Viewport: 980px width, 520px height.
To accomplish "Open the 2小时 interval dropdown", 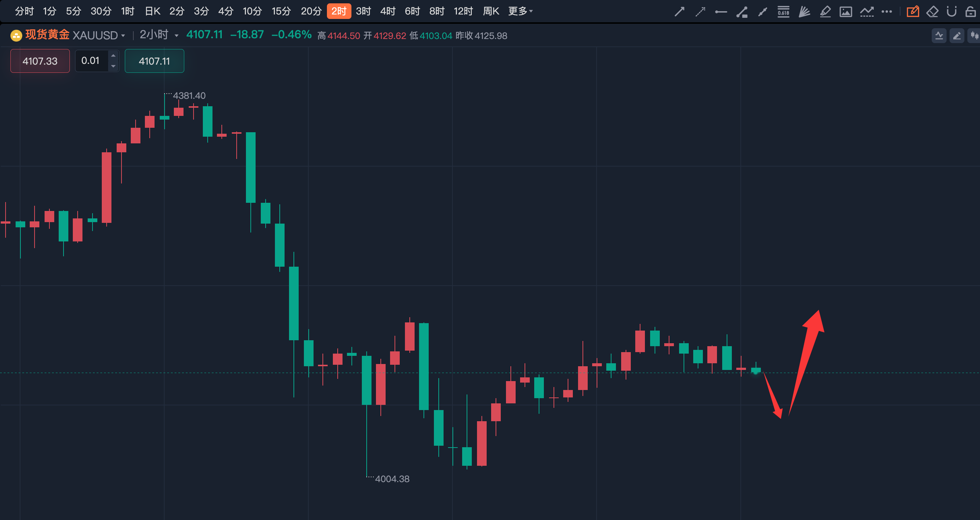I will pos(176,36).
